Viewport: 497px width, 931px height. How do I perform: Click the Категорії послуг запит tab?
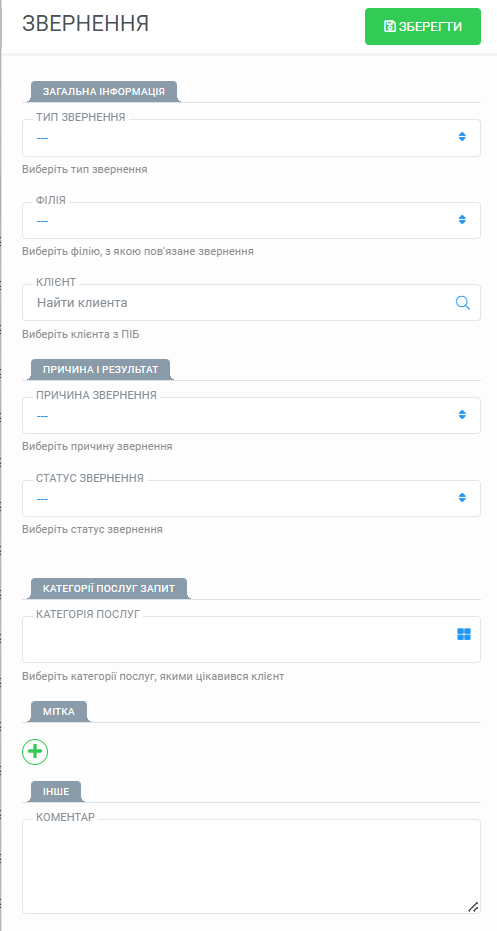click(x=109, y=588)
